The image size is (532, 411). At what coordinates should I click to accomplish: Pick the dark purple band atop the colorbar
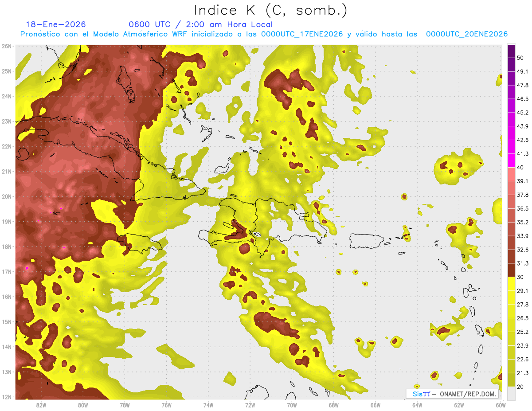tap(511, 51)
